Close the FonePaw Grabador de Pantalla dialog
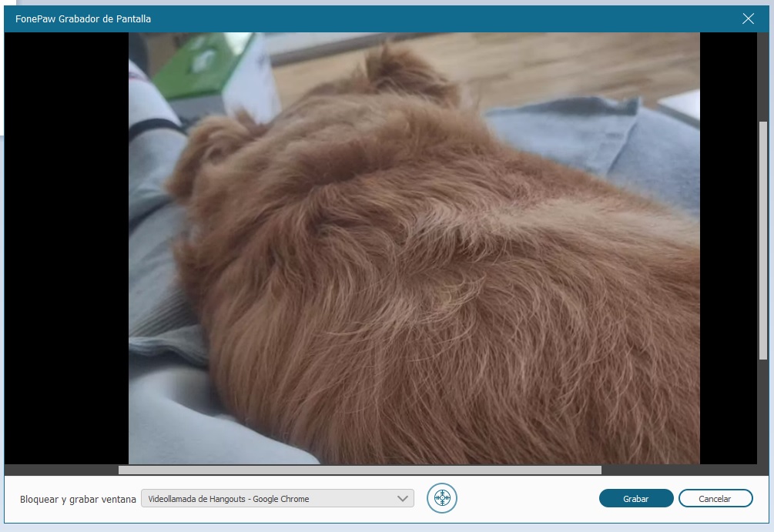774x532 pixels. (x=748, y=19)
